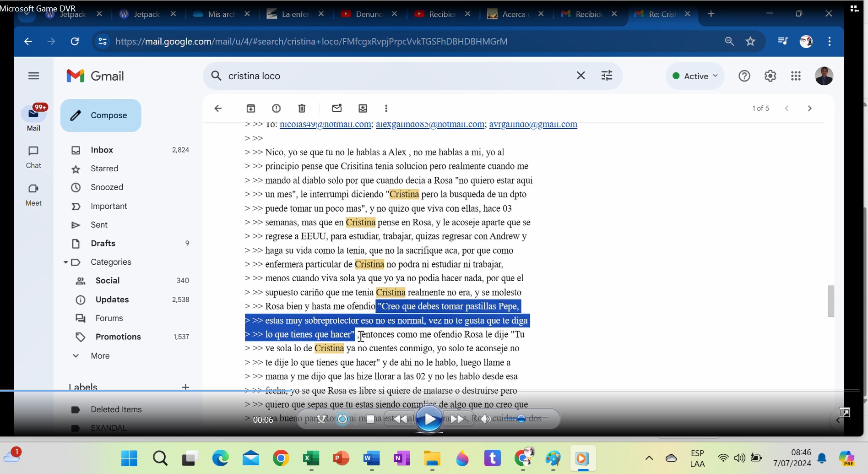The image size is (868, 474).
Task: Toggle the main menu hamburger
Action: tap(33, 76)
